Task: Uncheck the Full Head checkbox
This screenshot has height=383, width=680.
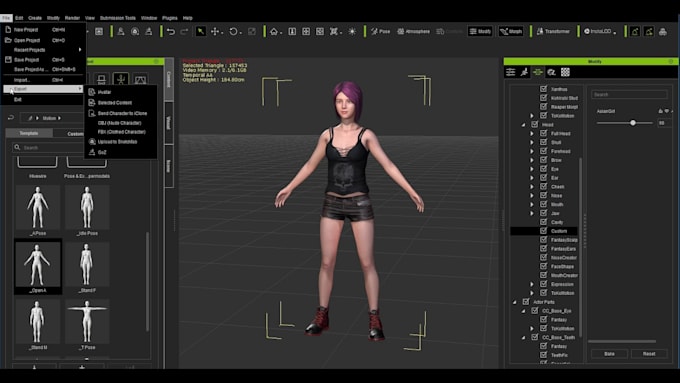Action: (x=543, y=133)
